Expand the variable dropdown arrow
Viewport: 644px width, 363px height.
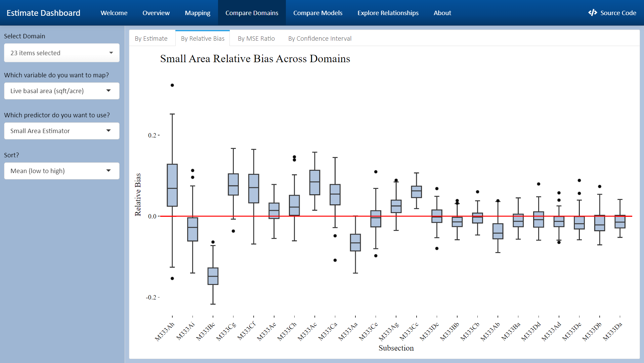point(109,91)
